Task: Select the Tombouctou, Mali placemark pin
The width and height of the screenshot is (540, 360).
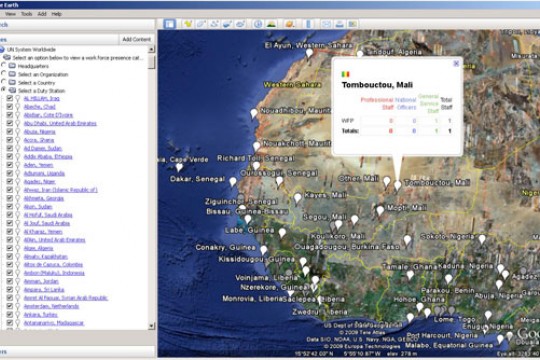Action: tap(397, 185)
